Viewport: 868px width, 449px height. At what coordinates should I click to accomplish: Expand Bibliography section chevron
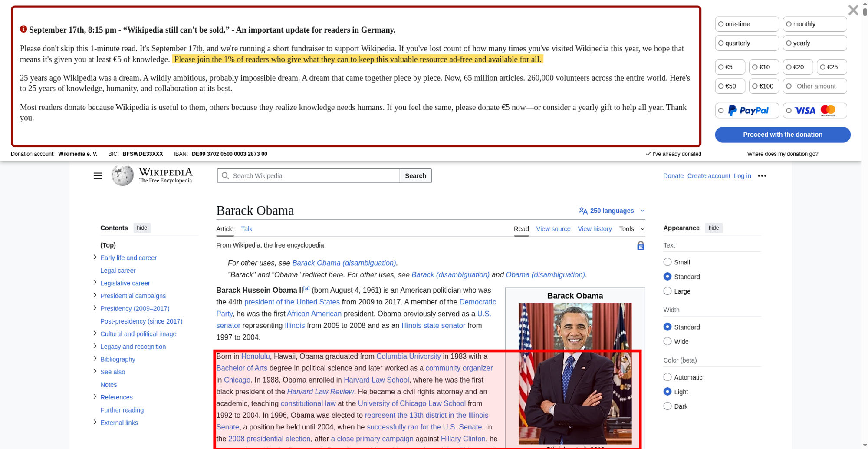coord(95,358)
